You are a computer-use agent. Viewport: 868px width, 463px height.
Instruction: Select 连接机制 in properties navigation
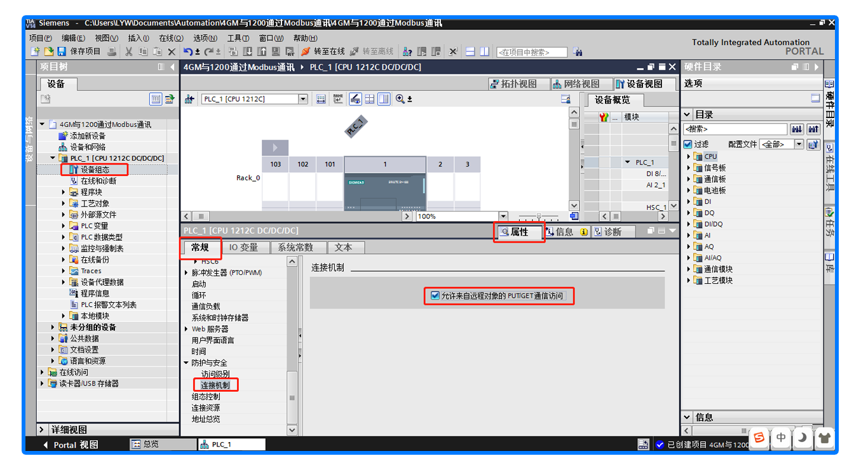(215, 385)
